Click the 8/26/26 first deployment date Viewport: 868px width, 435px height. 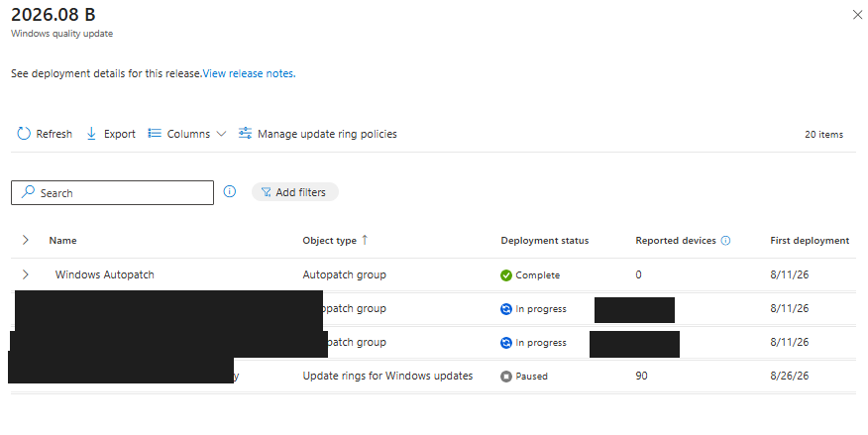click(790, 376)
